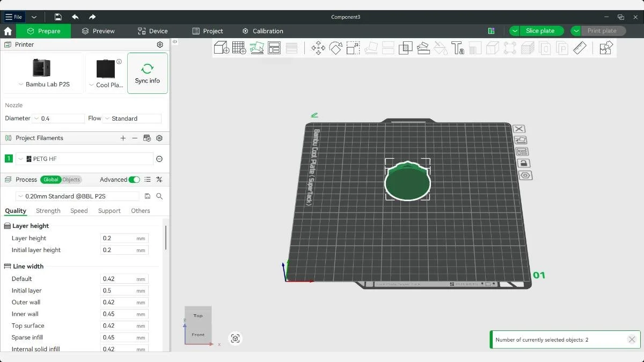Image resolution: width=644 pixels, height=362 pixels.
Task: Open Project Filaments settings gear
Action: click(x=159, y=138)
